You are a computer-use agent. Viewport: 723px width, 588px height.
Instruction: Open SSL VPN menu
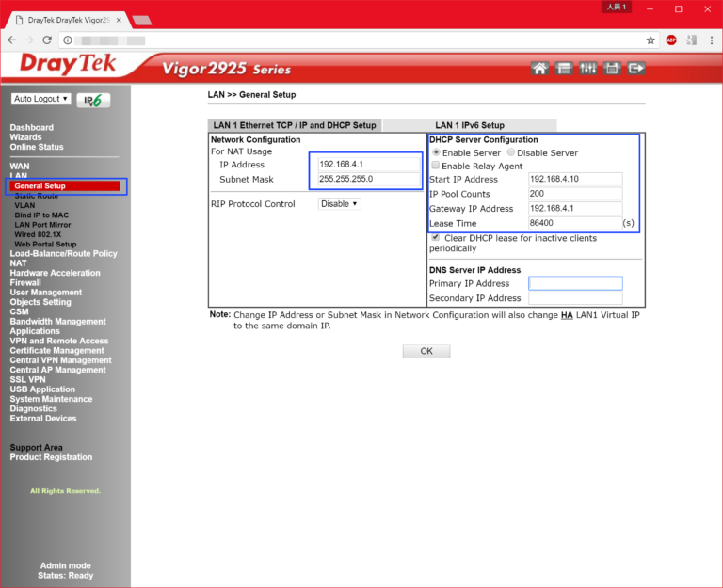click(28, 379)
